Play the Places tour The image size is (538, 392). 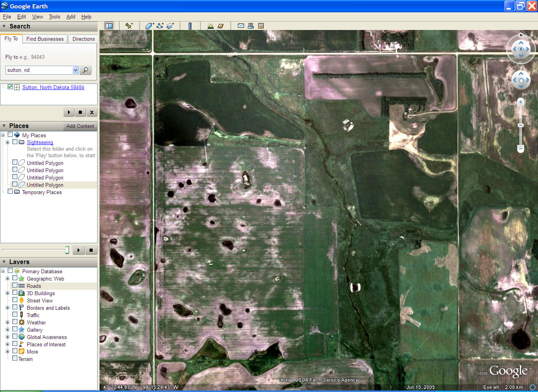[x=78, y=250]
